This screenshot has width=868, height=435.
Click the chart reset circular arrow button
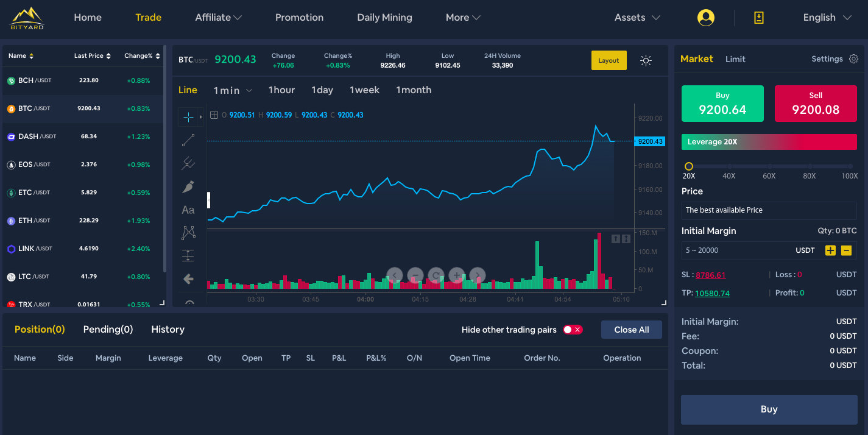pyautogui.click(x=436, y=275)
